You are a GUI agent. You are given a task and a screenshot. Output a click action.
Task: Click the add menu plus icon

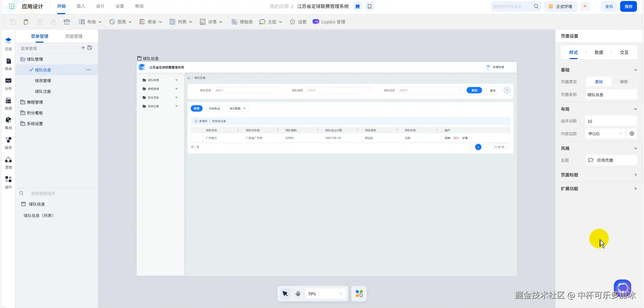pos(83,48)
